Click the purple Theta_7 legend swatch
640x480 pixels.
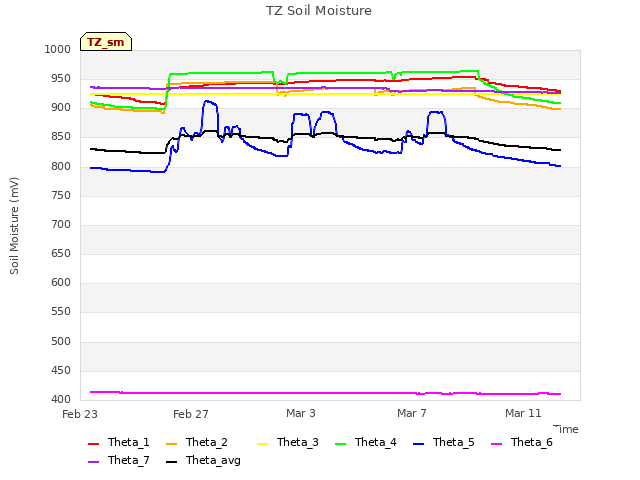[93, 462]
